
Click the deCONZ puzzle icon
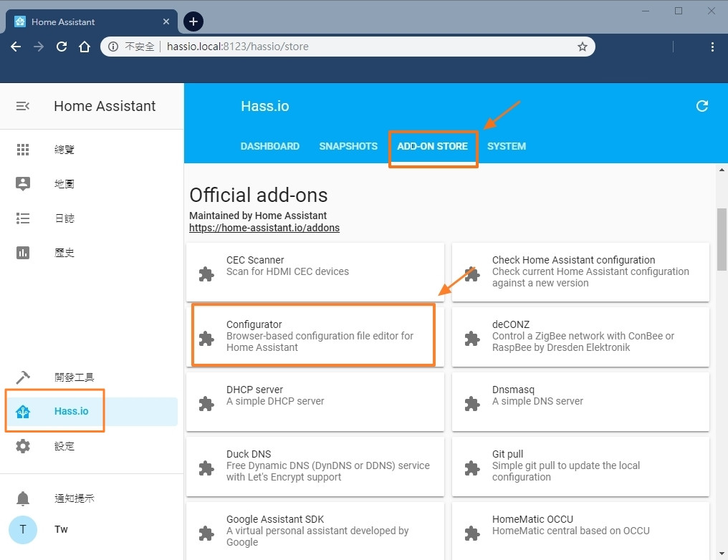(x=472, y=339)
